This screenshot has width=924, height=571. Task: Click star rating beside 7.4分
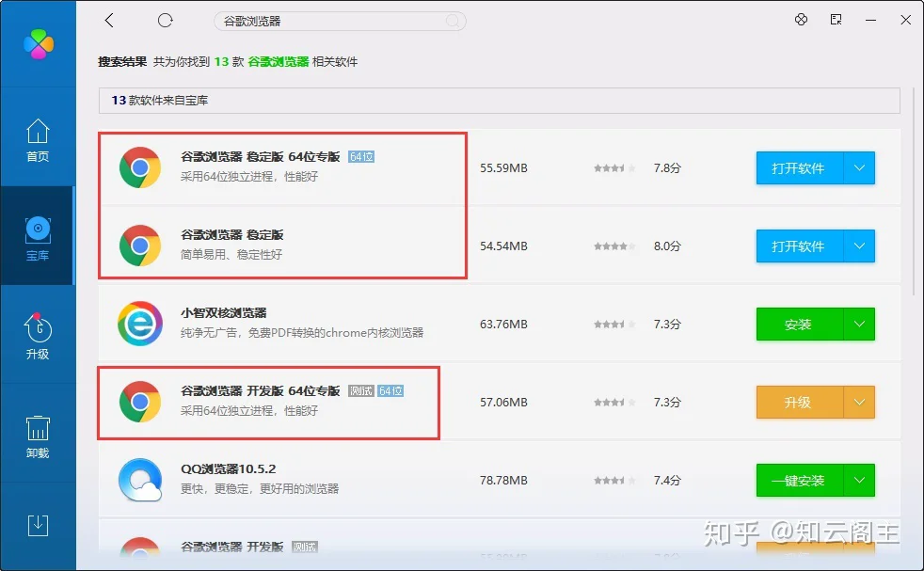pyautogui.click(x=614, y=481)
